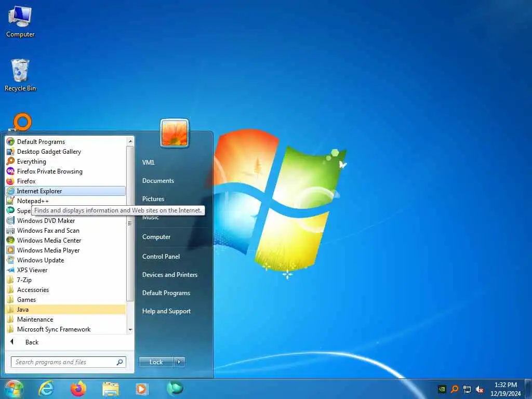The height and width of the screenshot is (399, 532).
Task: Click the Default Programs icon in programs list
Action: [x=10, y=141]
